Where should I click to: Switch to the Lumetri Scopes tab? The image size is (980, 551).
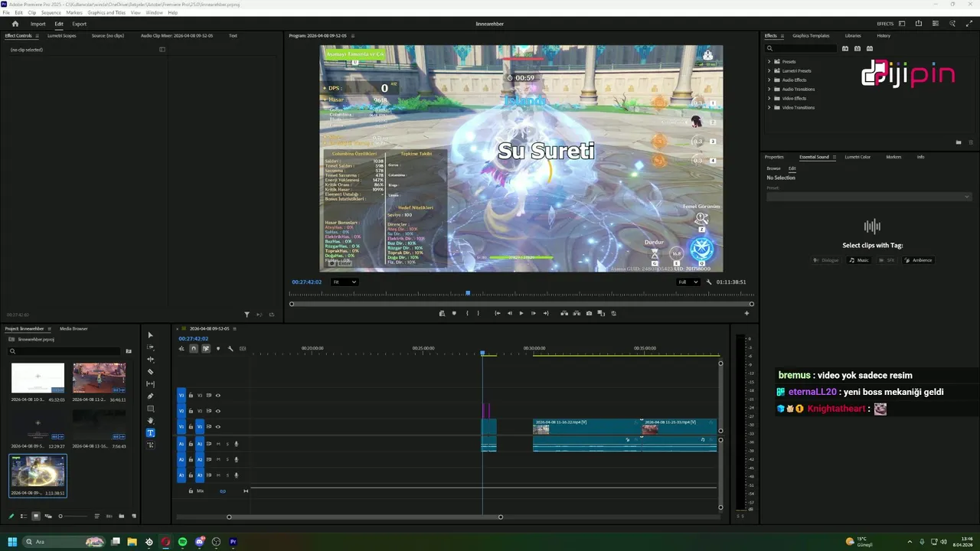tap(61, 36)
